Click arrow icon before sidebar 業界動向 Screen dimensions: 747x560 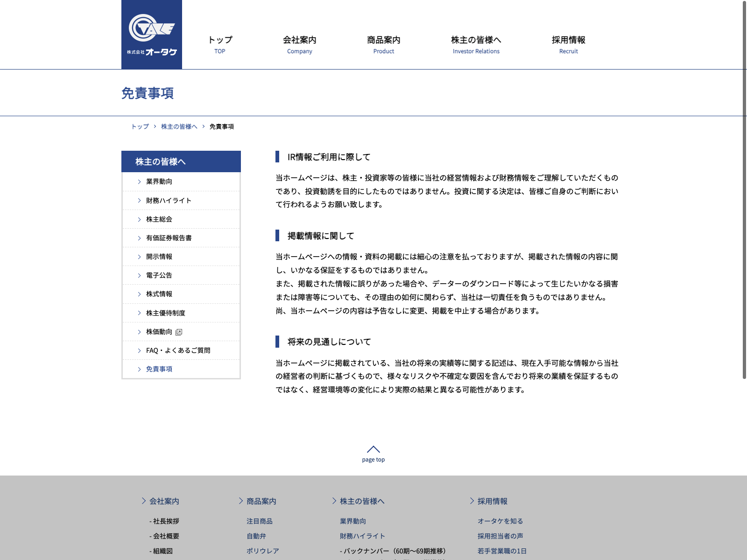pos(139,182)
